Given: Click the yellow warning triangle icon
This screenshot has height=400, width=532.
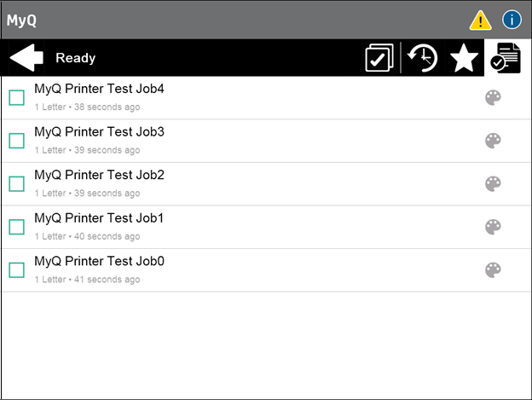Looking at the screenshot, I should 481,20.
